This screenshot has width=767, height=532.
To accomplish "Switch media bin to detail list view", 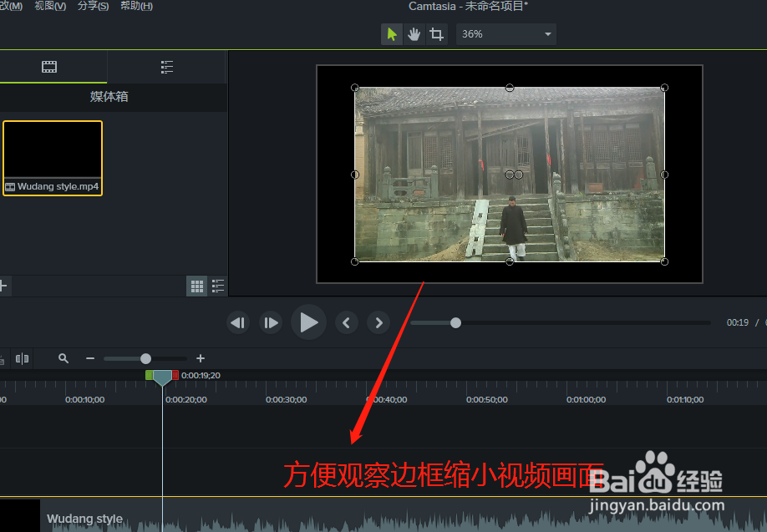I will (217, 286).
